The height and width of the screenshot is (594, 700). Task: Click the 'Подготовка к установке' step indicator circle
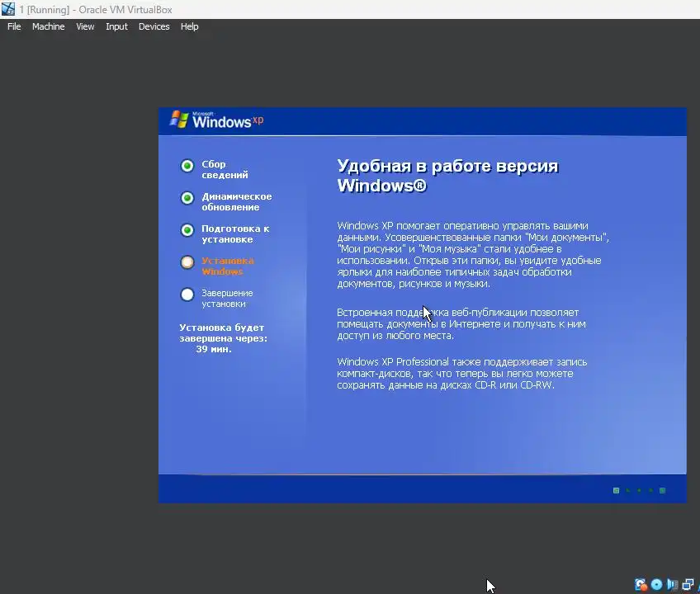coord(187,230)
